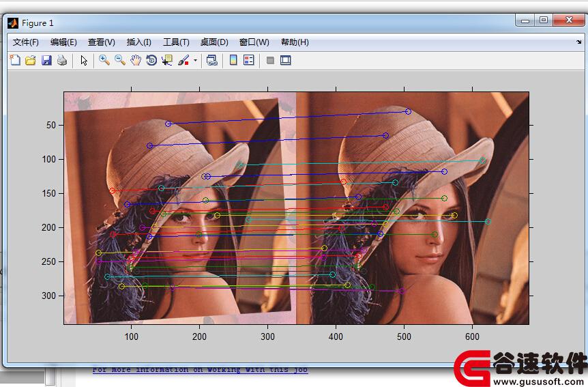Click the Hide Plot Tools icon
Image resolution: width=588 pixels, height=387 pixels.
coord(270,60)
